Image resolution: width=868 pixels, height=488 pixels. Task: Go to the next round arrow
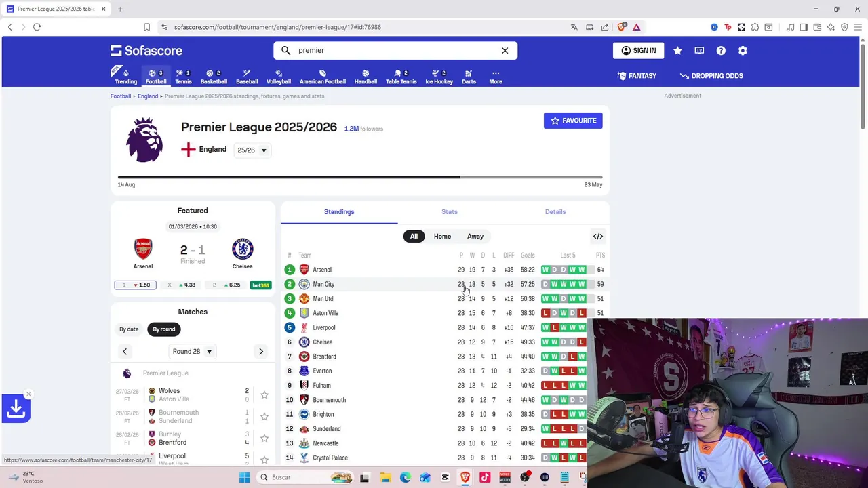tap(261, 352)
